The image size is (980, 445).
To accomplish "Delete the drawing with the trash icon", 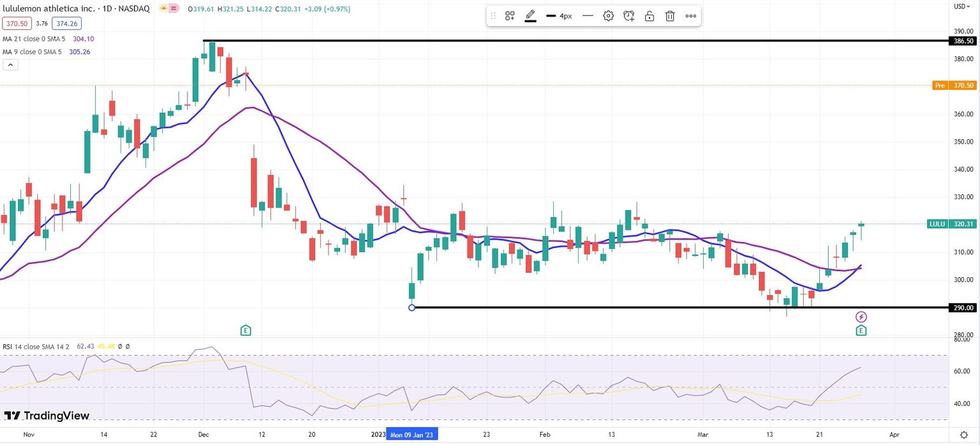I will 670,16.
